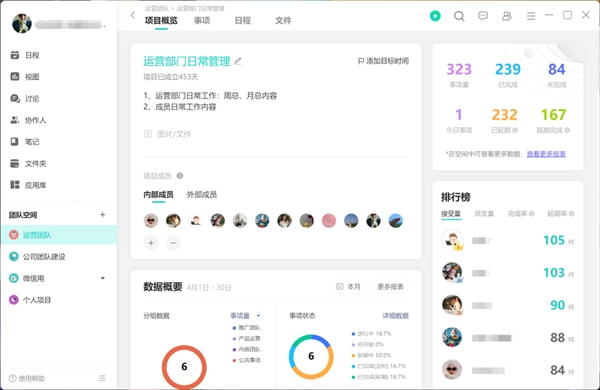Open the chat message bubble icon
600x390 pixels.
tap(483, 16)
